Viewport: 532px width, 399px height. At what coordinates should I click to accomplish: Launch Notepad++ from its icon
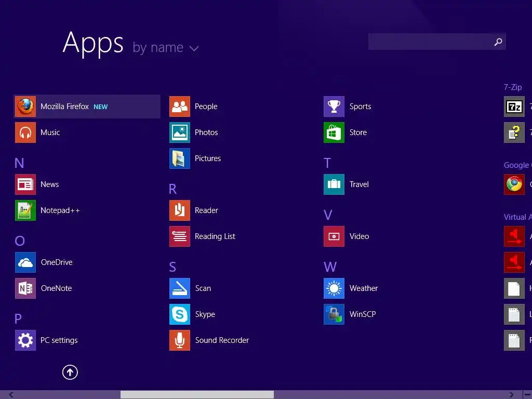coord(25,210)
